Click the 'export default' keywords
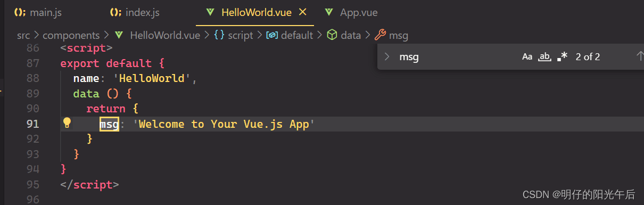The image size is (644, 205). pos(106,63)
